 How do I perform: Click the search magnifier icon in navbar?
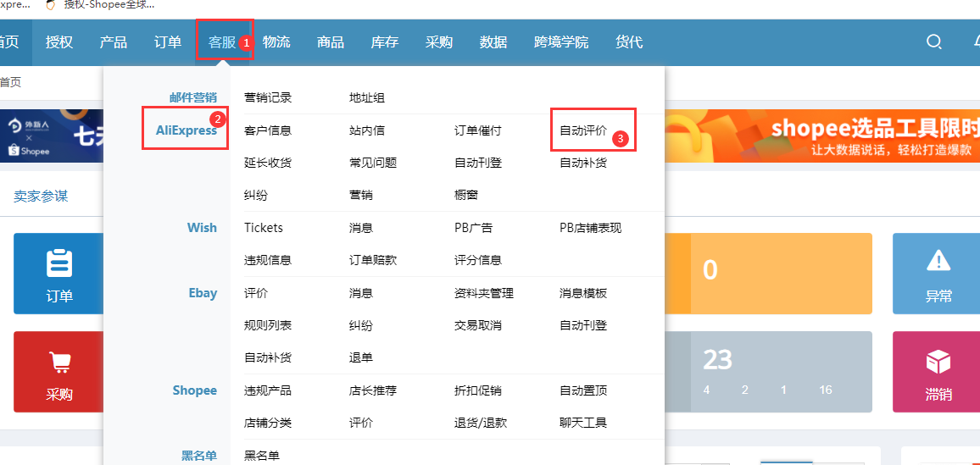[x=933, y=42]
